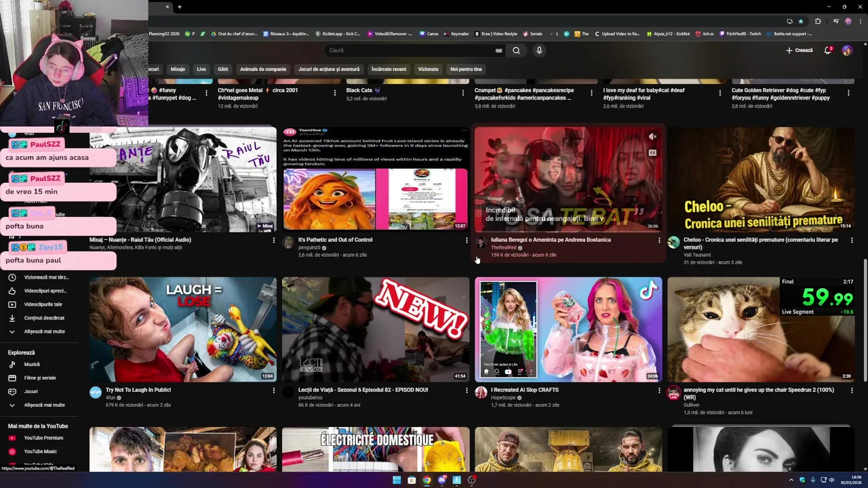This screenshot has height=488, width=868.
Task: Open options menu for Try Not To Laugh In Public
Action: (274, 390)
